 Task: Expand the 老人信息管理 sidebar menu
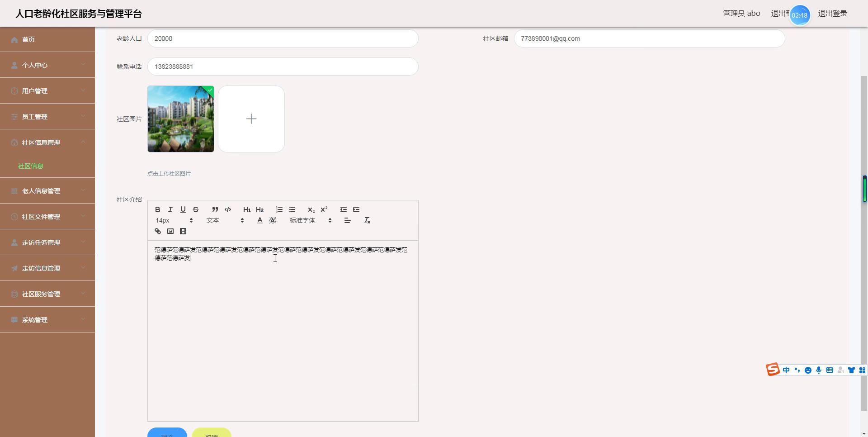coord(47,191)
